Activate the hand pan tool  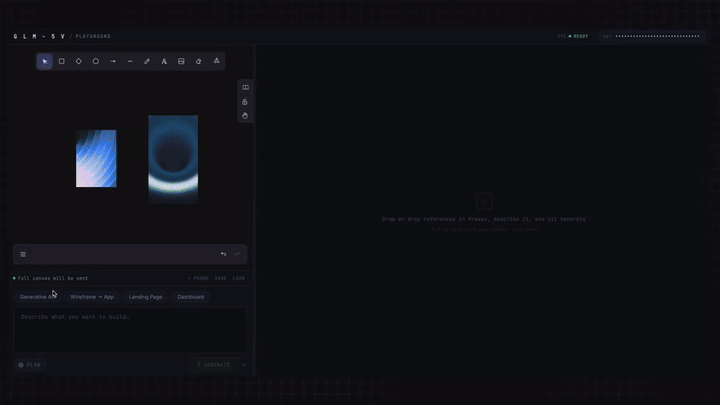pyautogui.click(x=245, y=116)
